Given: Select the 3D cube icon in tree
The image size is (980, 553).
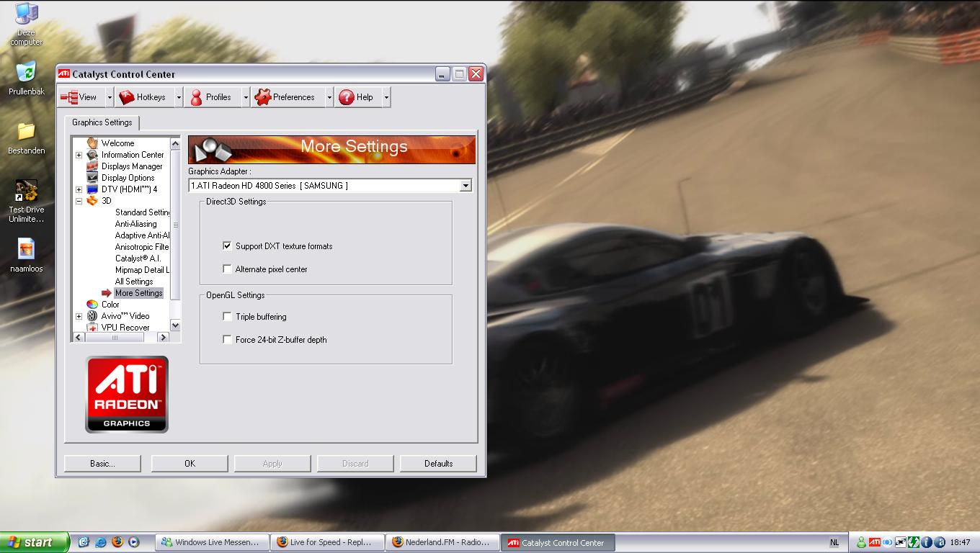Looking at the screenshot, I should [x=92, y=201].
